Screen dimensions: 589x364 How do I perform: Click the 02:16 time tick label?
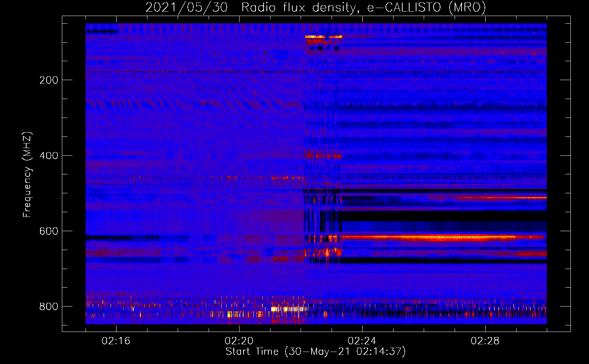point(116,341)
